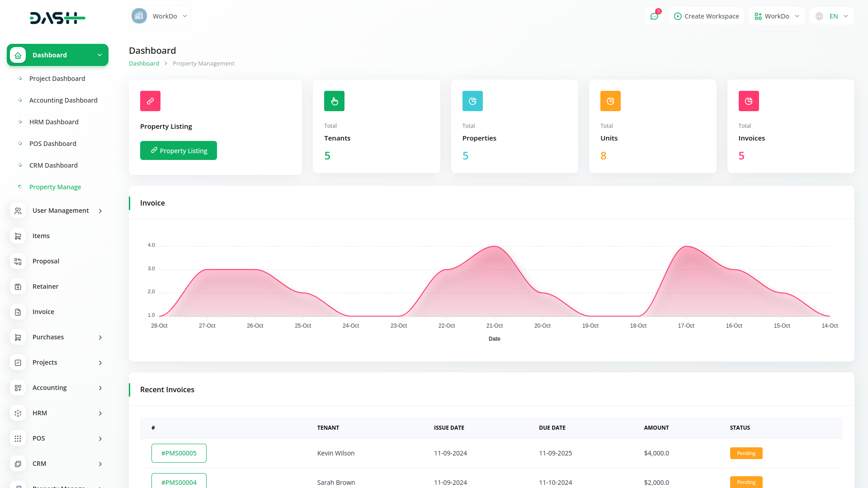868x488 pixels.
Task: Open the HRM Dashboard menu item
Action: click(54, 122)
